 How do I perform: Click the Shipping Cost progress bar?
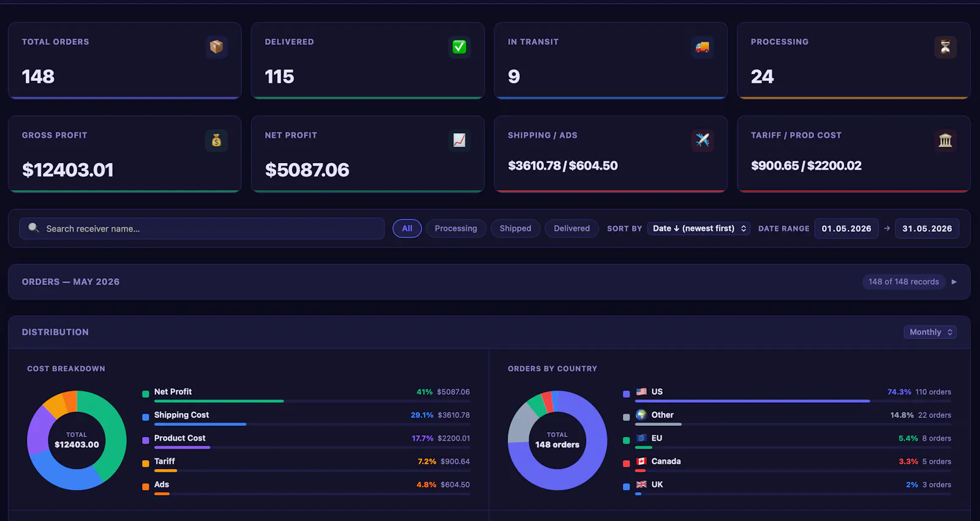(312, 424)
